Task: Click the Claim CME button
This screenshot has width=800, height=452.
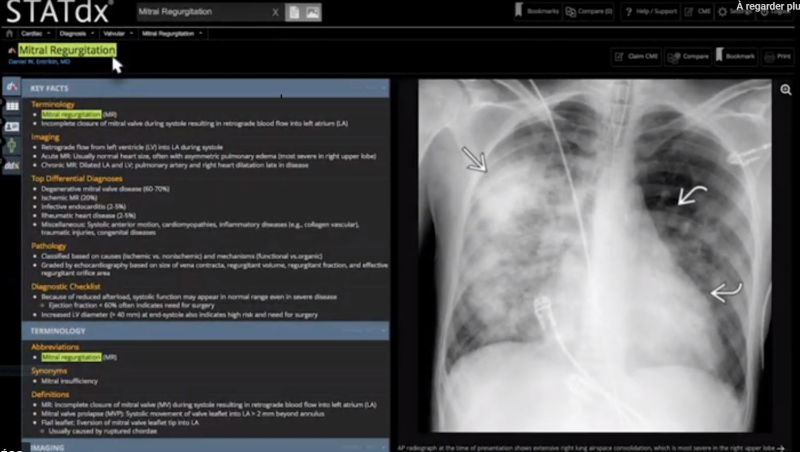Action: (x=636, y=57)
